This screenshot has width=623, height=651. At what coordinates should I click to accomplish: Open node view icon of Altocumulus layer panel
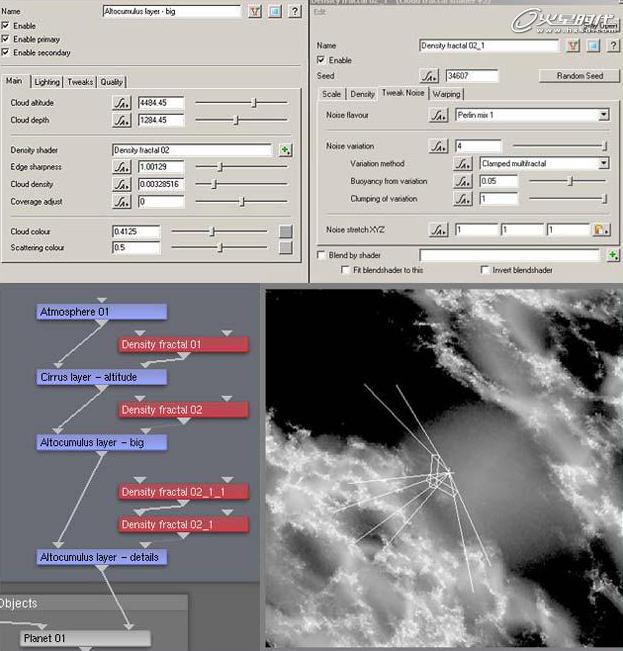point(275,11)
